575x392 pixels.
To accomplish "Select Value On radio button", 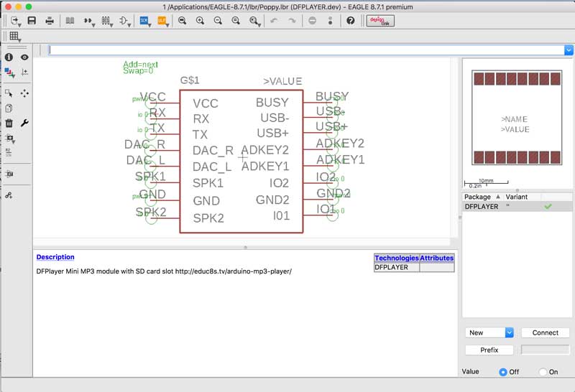I will pos(543,372).
